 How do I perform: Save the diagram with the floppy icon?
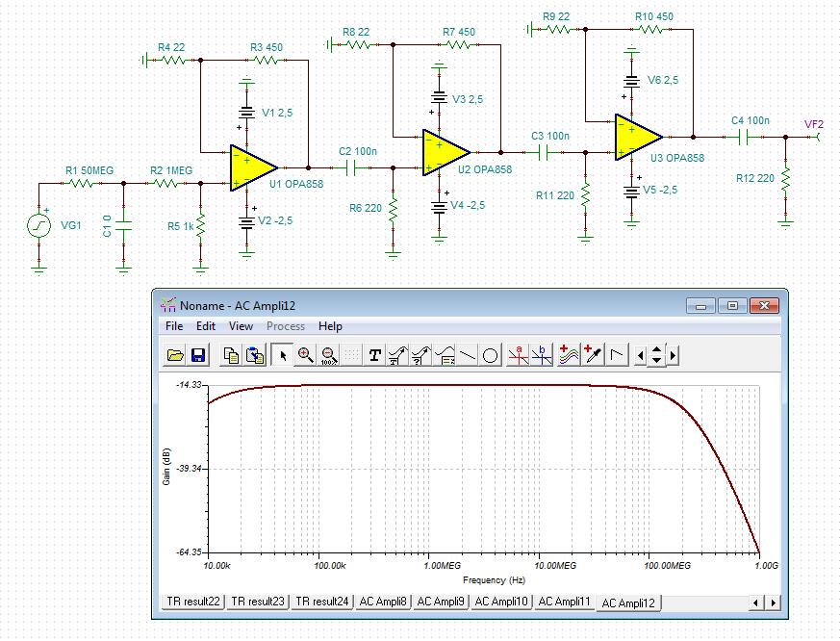click(197, 355)
